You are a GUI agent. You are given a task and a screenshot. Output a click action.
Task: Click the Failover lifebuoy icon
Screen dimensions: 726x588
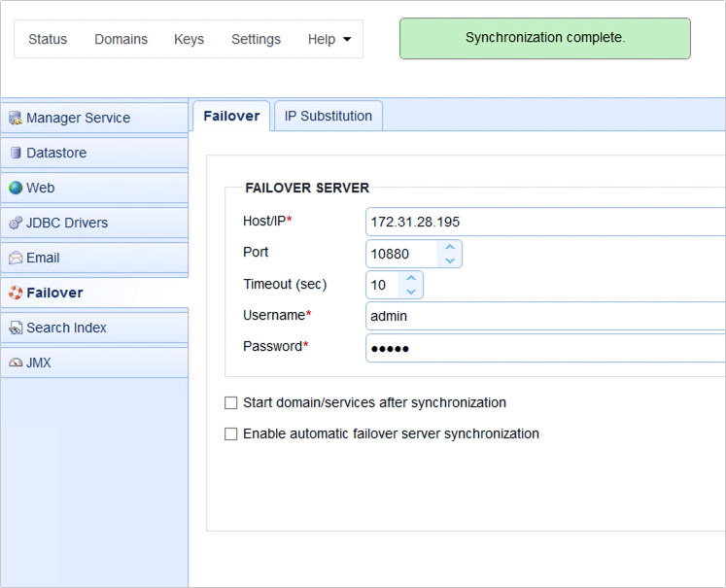click(x=15, y=294)
